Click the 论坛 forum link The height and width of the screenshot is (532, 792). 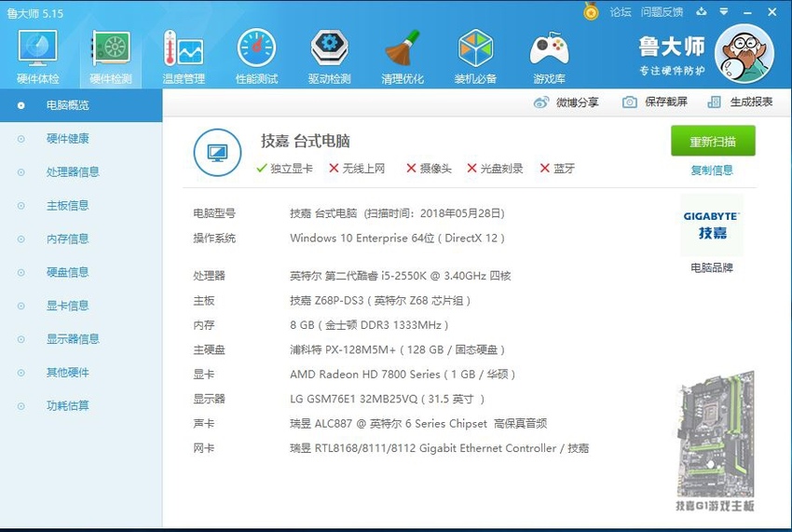point(621,12)
